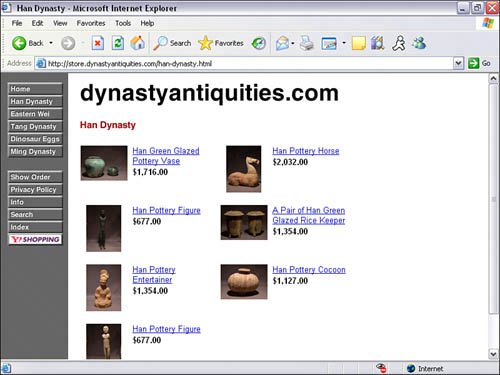Open the Favorites star button
Image resolution: width=500 pixels, height=375 pixels.
point(221,43)
